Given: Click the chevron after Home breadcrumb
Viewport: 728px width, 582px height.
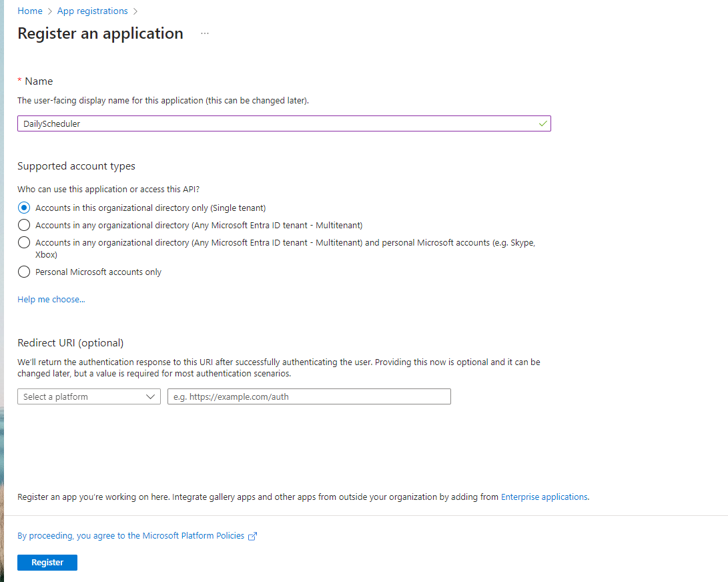Looking at the screenshot, I should 49,11.
